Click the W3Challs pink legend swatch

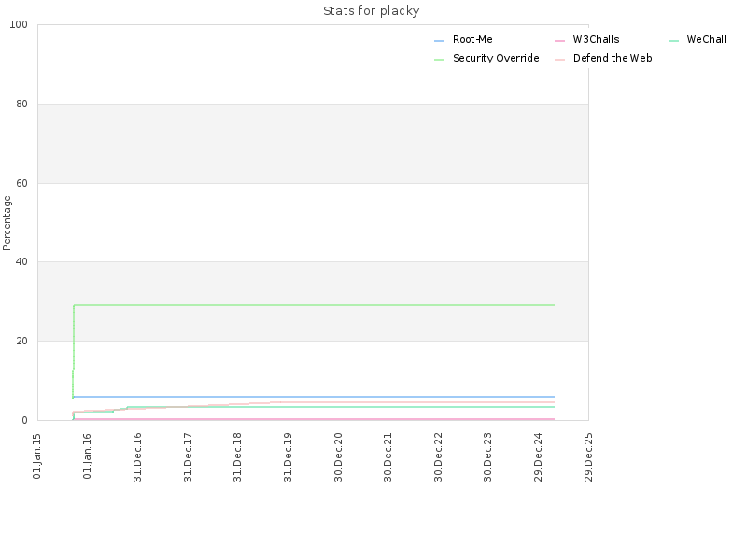tap(559, 41)
